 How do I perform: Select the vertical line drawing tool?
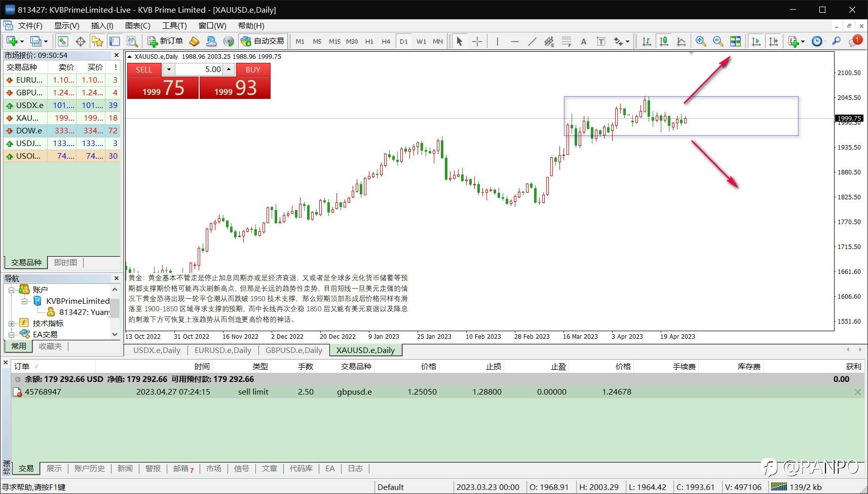[497, 42]
